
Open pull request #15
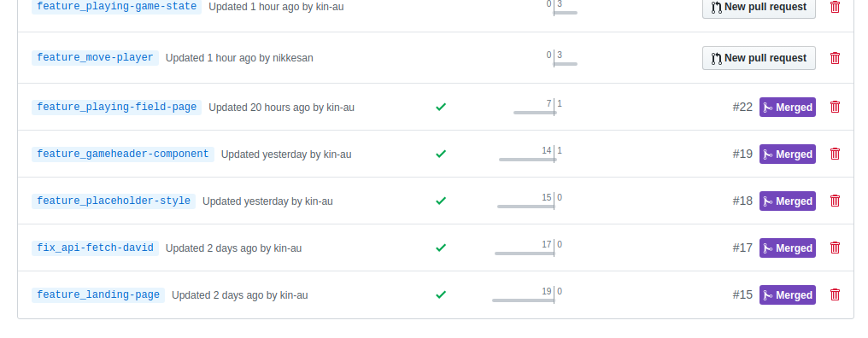click(742, 294)
